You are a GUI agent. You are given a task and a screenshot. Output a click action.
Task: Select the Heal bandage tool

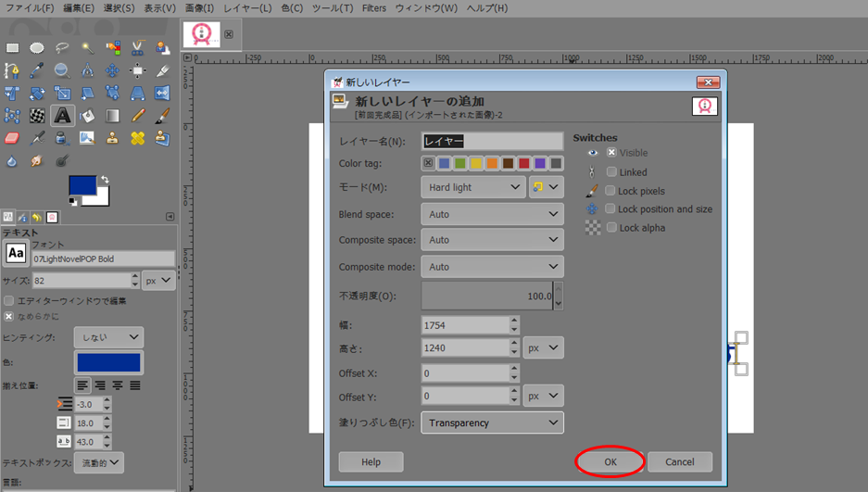[x=138, y=138]
